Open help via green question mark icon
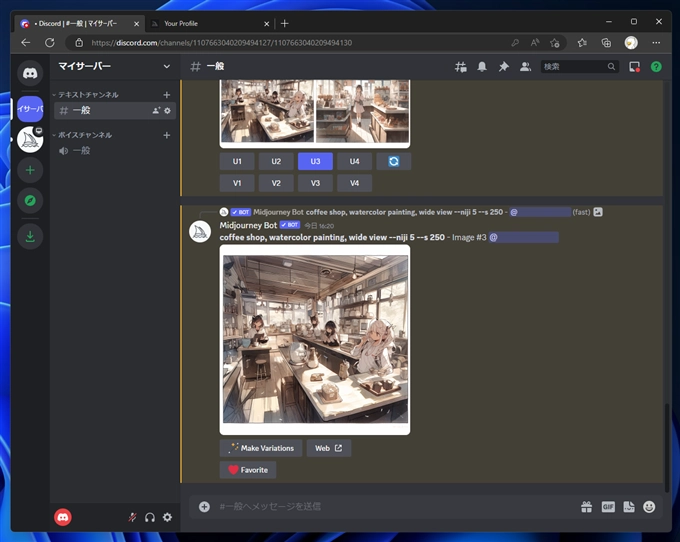680x542 pixels. point(656,67)
